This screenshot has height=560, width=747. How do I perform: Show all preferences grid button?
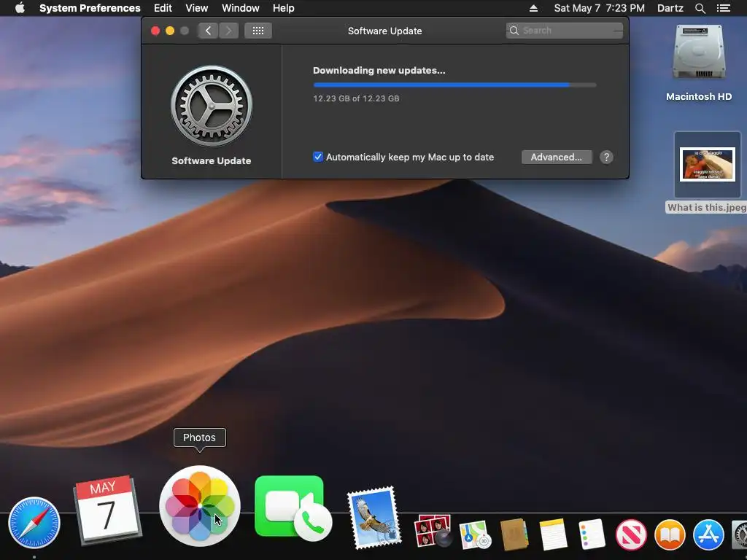pos(258,31)
